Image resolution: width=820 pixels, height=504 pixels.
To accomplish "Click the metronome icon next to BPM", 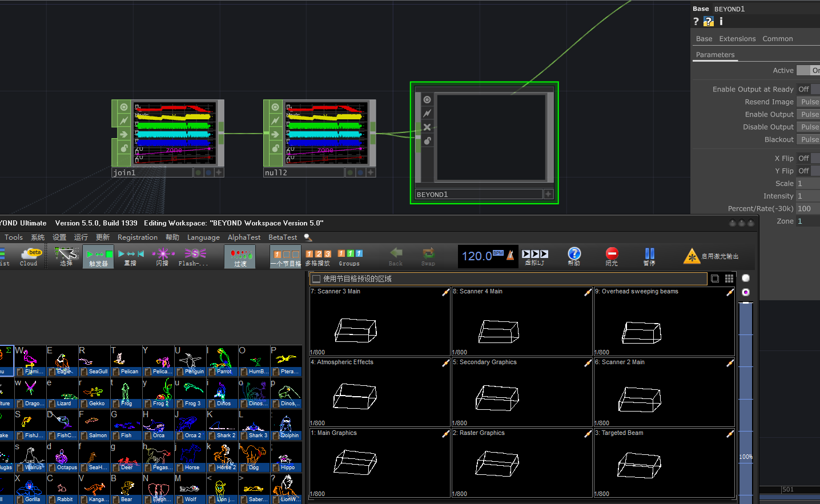I will coord(511,255).
